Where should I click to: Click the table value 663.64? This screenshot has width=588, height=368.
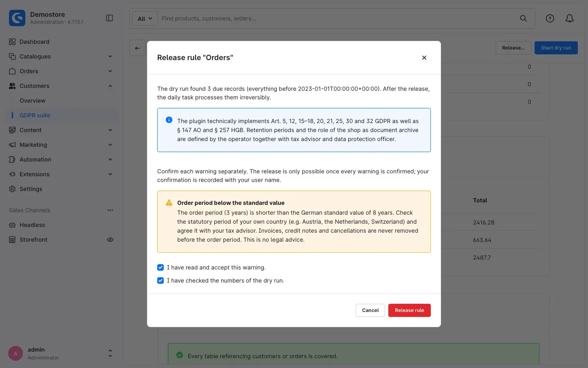point(482,240)
